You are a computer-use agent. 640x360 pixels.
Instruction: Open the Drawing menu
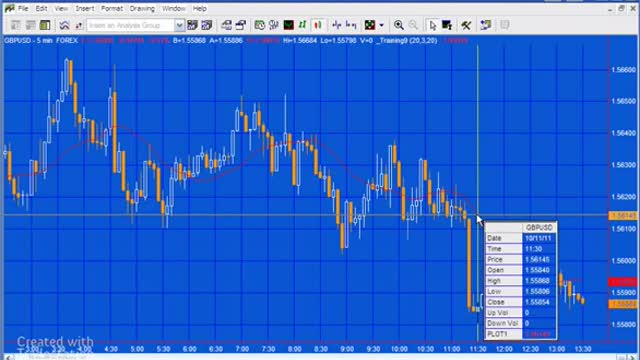pyautogui.click(x=142, y=9)
